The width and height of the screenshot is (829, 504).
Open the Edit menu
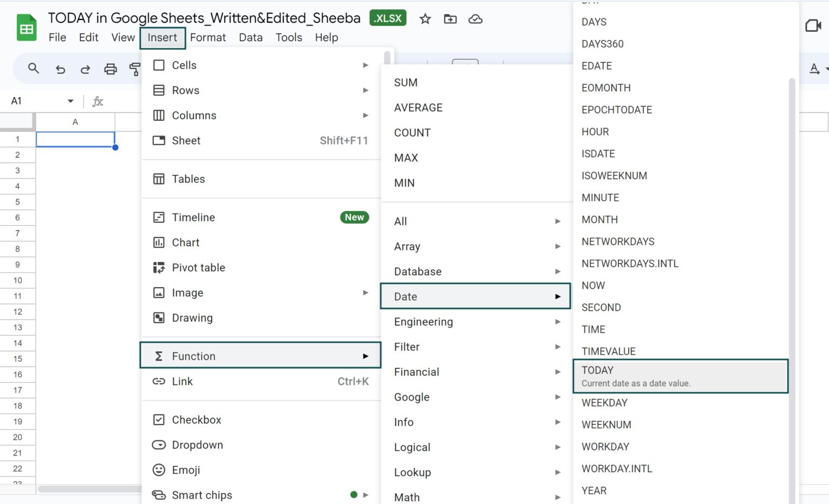tap(89, 37)
